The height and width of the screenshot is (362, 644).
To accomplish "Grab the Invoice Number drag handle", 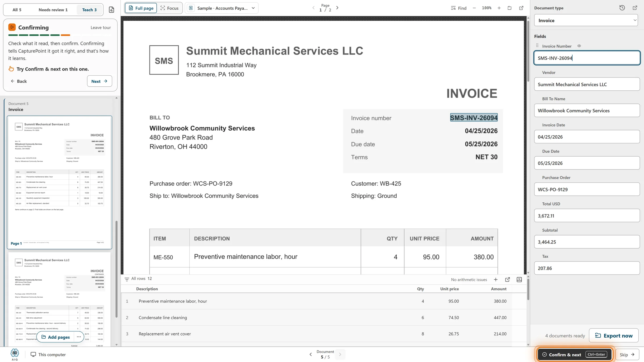I will coord(537,46).
